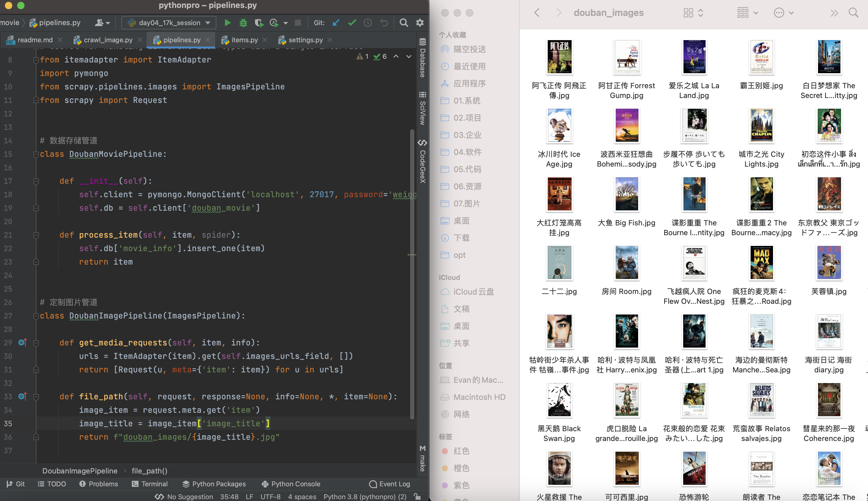Open run configuration dropdown day04_17k_session

169,23
